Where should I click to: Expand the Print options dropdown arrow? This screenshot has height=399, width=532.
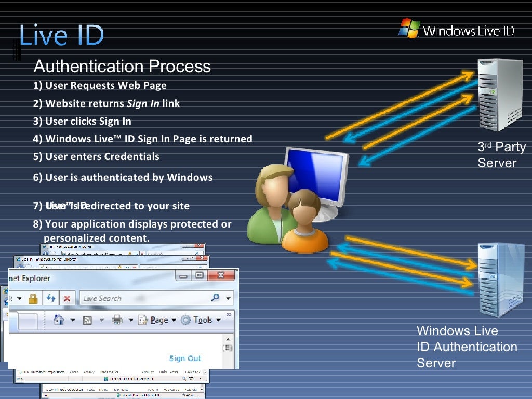pos(131,320)
